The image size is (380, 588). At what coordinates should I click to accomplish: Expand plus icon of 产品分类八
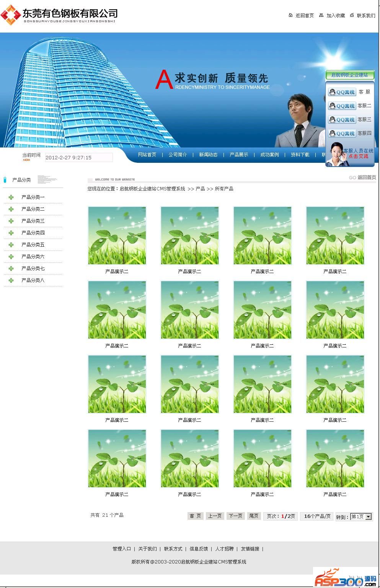pyautogui.click(x=11, y=280)
